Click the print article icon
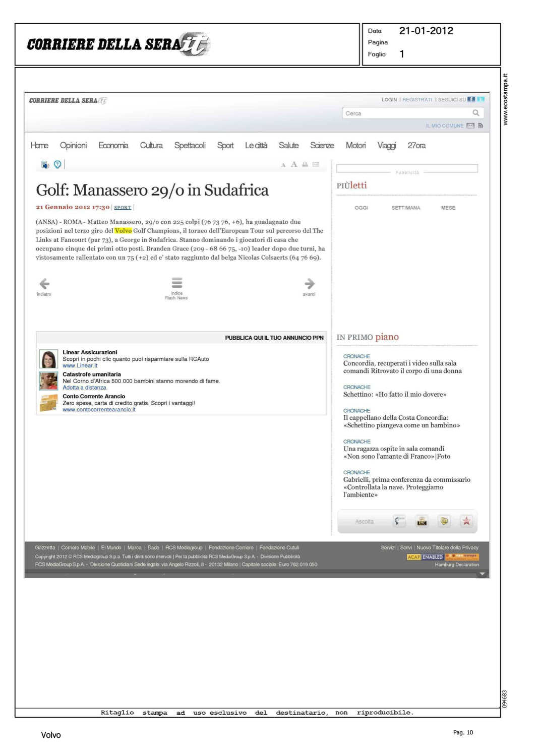This screenshot has height=756, width=539. click(305, 164)
